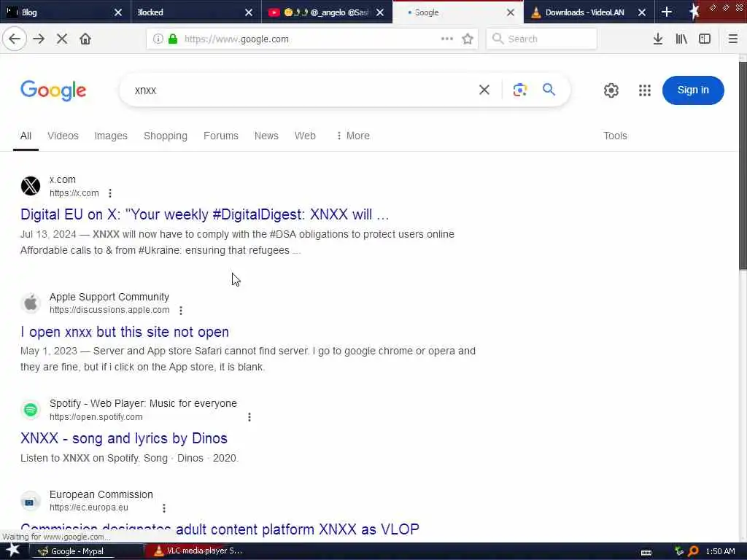Open a new tab with plus button
This screenshot has width=747, height=560.
pos(667,12)
